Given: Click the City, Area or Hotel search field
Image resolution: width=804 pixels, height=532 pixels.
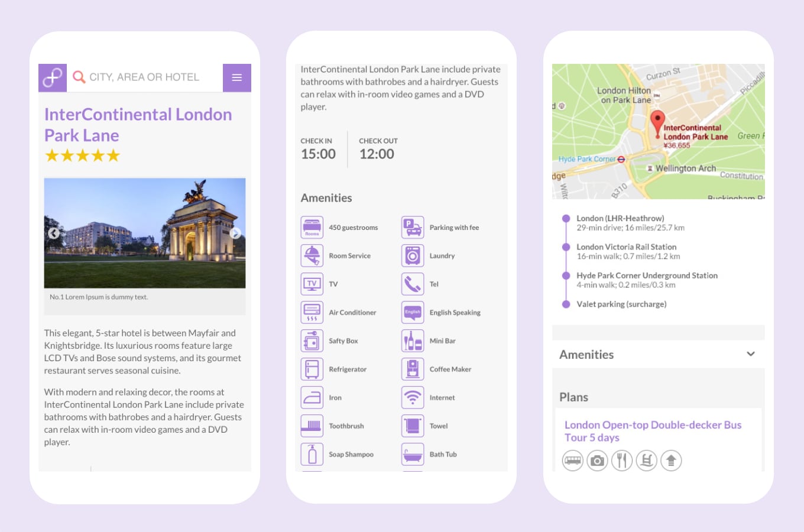Looking at the screenshot, I should click(144, 77).
